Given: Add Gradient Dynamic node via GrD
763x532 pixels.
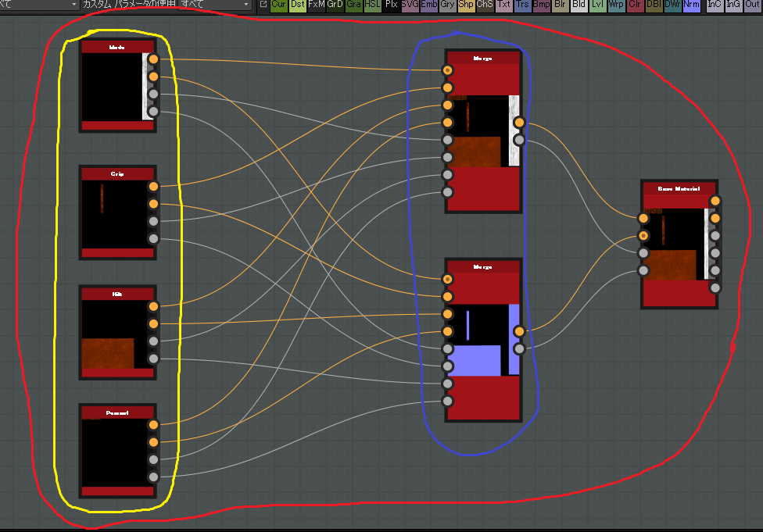Looking at the screenshot, I should [x=335, y=5].
